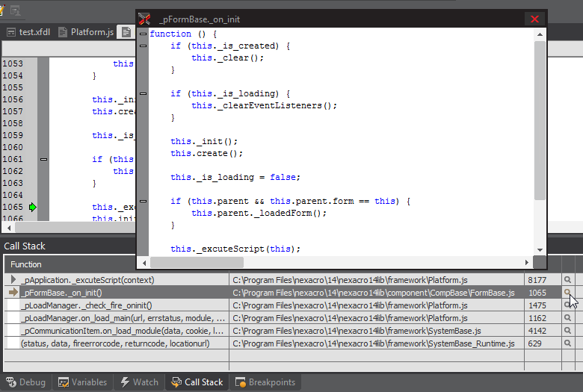Viewport: 583px width, 392px height.
Task: Switch to the Platform.js editor tab
Action: click(x=86, y=32)
